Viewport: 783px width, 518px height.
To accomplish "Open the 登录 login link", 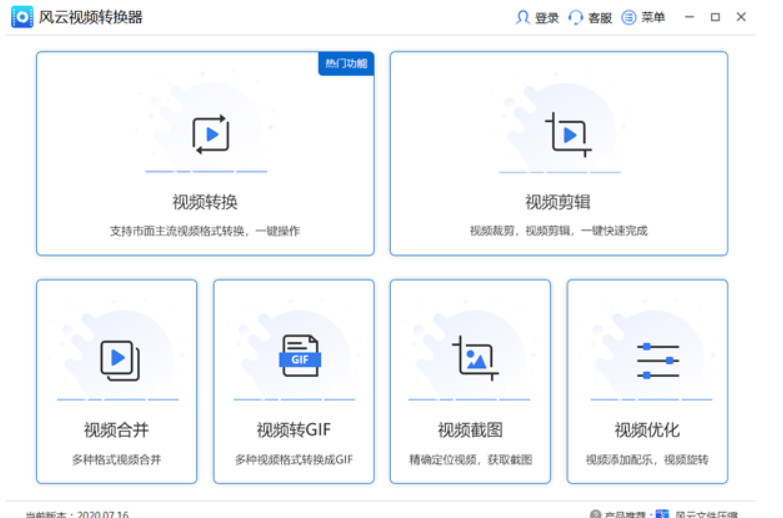I will coord(547,18).
